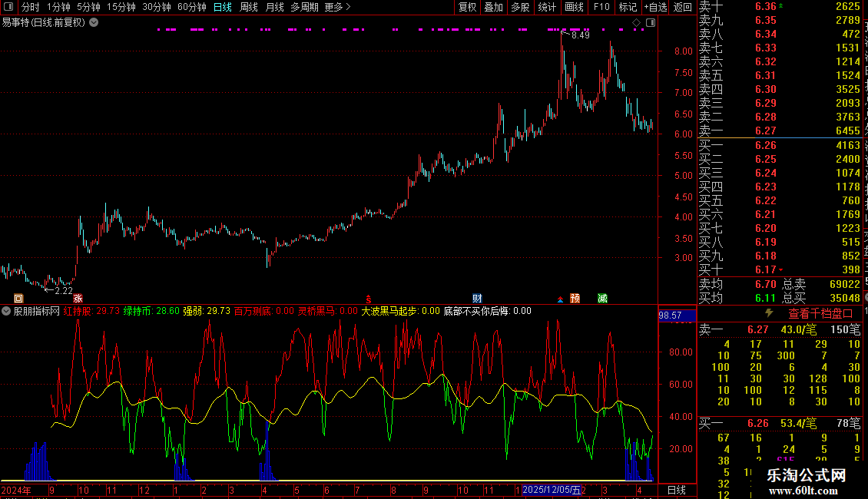Click the 98.57 indicator value box
Screen dimensions: 868x499
pos(677,316)
